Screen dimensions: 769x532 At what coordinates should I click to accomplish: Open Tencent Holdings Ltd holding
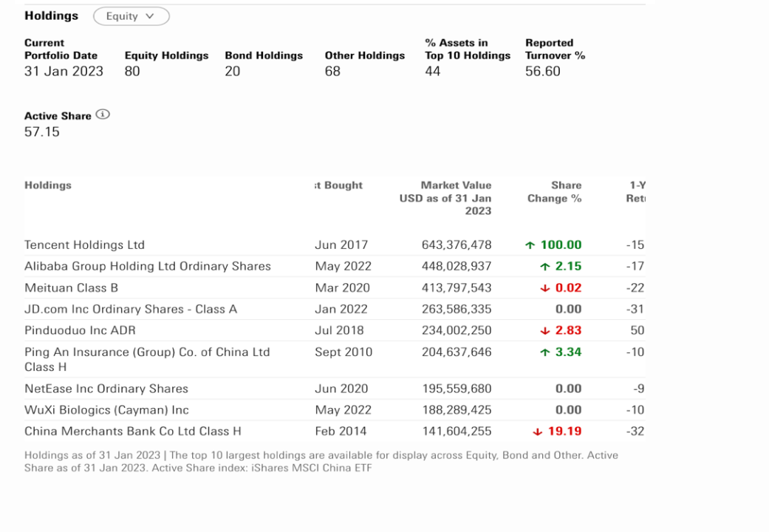tap(84, 245)
